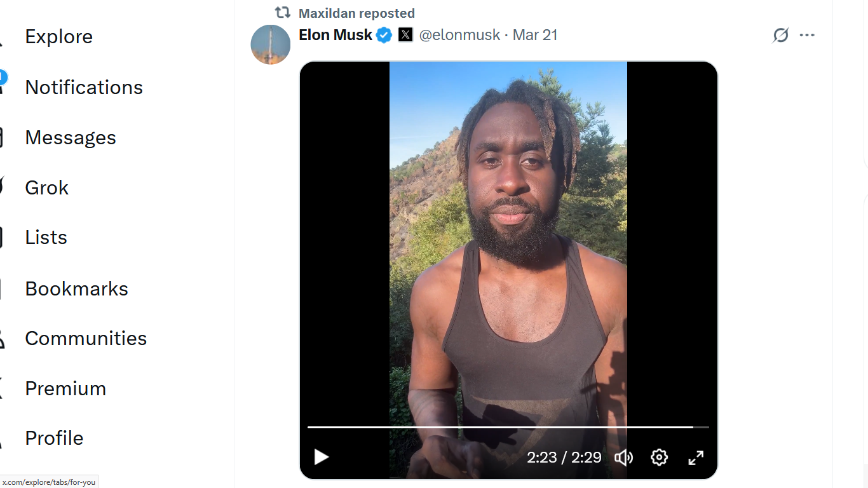This screenshot has width=868, height=488.
Task: Click the Grok actions icon on post
Action: click(780, 36)
